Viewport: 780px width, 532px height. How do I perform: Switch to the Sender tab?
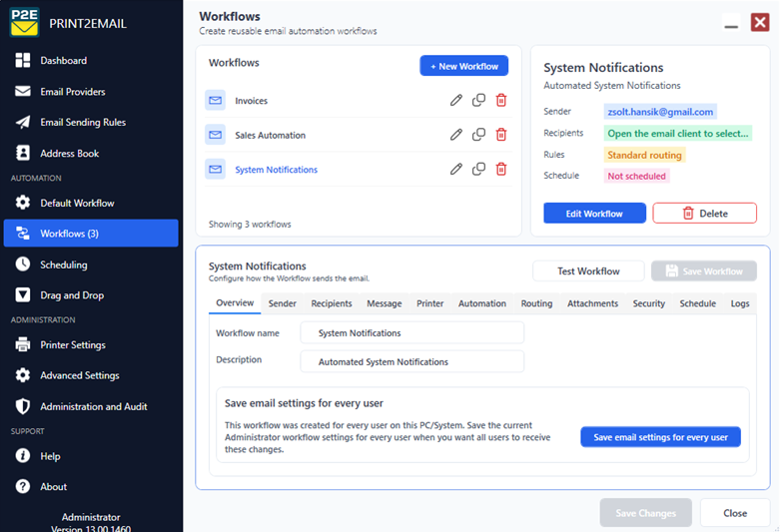tap(282, 303)
